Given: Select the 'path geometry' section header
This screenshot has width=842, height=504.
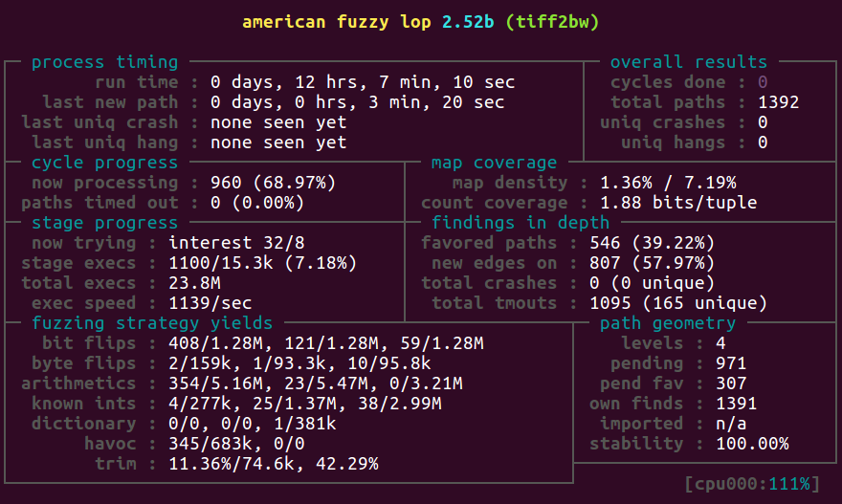Looking at the screenshot, I should (668, 323).
